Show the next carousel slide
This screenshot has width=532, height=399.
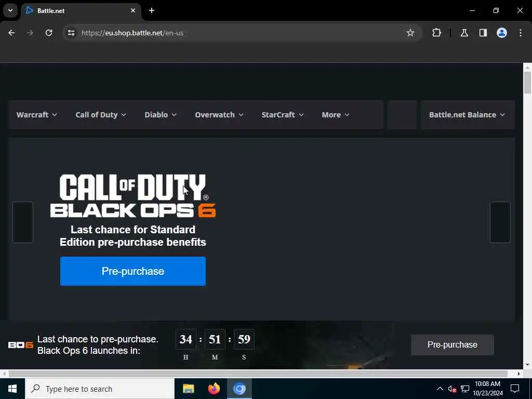click(500, 222)
